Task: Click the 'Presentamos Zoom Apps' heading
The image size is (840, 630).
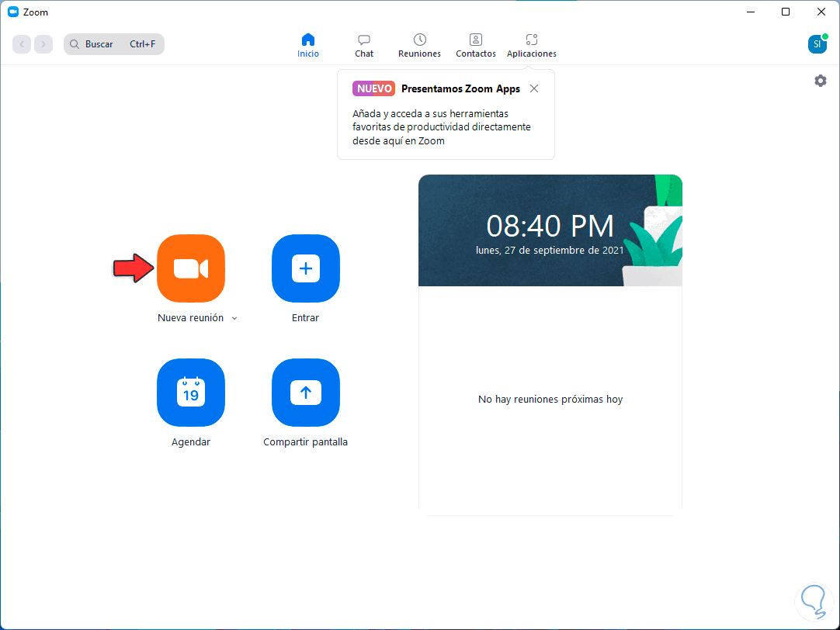Action: [x=460, y=89]
